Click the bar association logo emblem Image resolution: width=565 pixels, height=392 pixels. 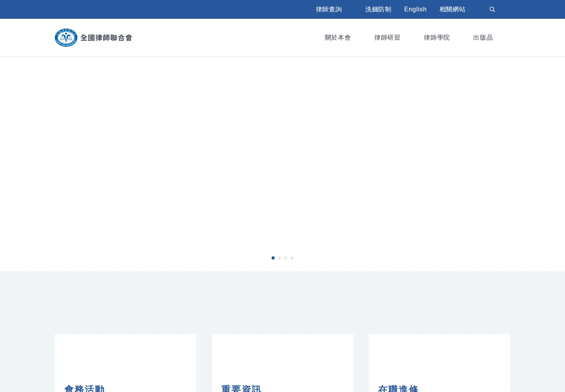pyautogui.click(x=66, y=38)
